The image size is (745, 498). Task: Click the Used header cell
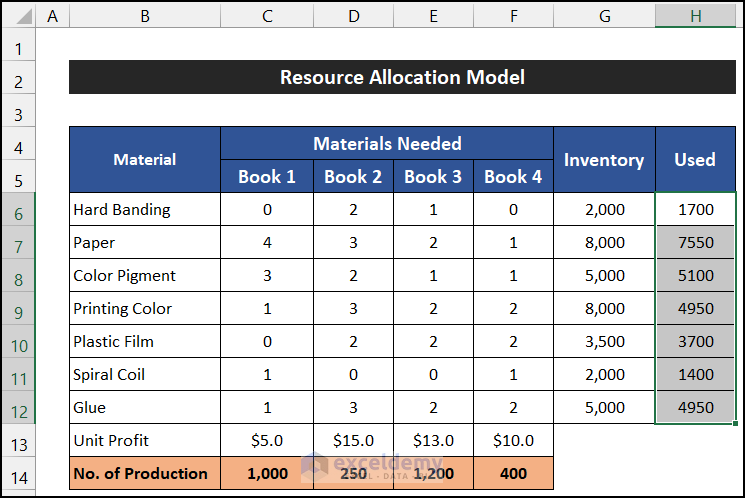[695, 159]
